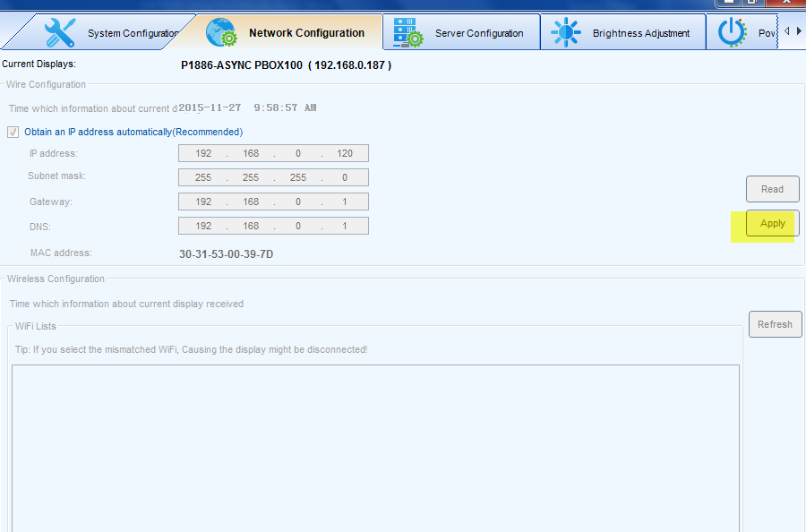Click the Server Configuration server icon

[x=408, y=33]
